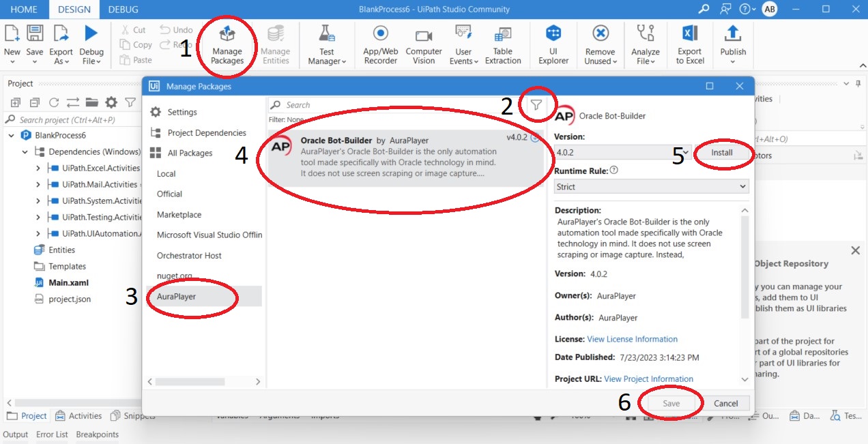Click Undo in the ribbon
Image resolution: width=868 pixels, height=444 pixels.
176,30
